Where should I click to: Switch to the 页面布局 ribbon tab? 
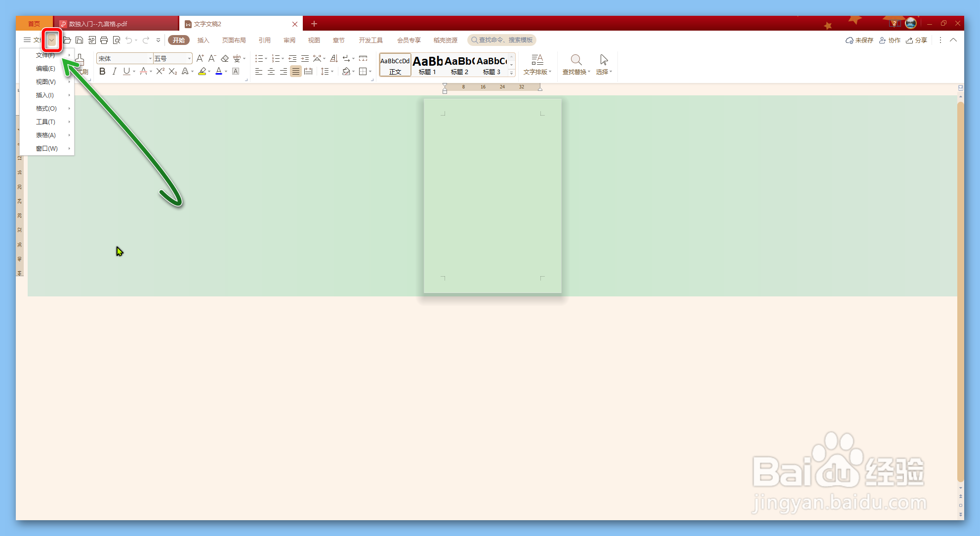point(234,40)
